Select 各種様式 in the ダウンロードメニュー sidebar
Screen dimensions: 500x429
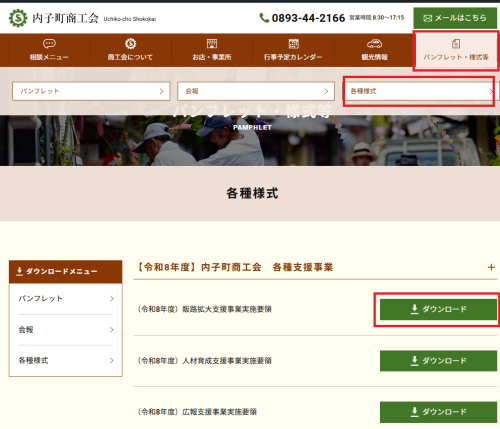pyautogui.click(x=66, y=360)
